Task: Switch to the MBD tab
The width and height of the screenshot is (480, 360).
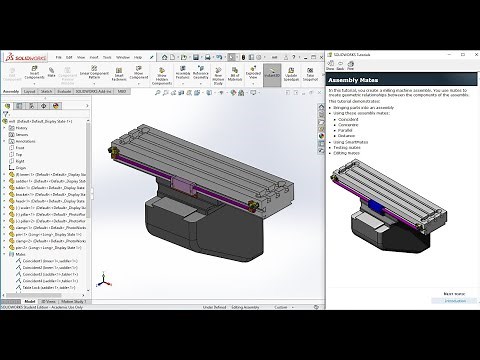Action: click(122, 91)
